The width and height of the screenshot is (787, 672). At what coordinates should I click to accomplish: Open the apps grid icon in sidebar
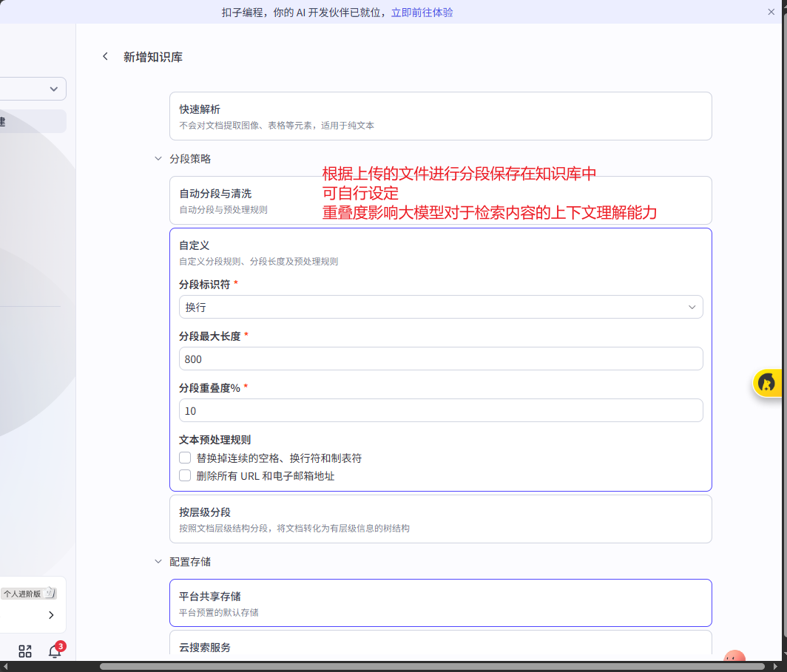tap(24, 651)
